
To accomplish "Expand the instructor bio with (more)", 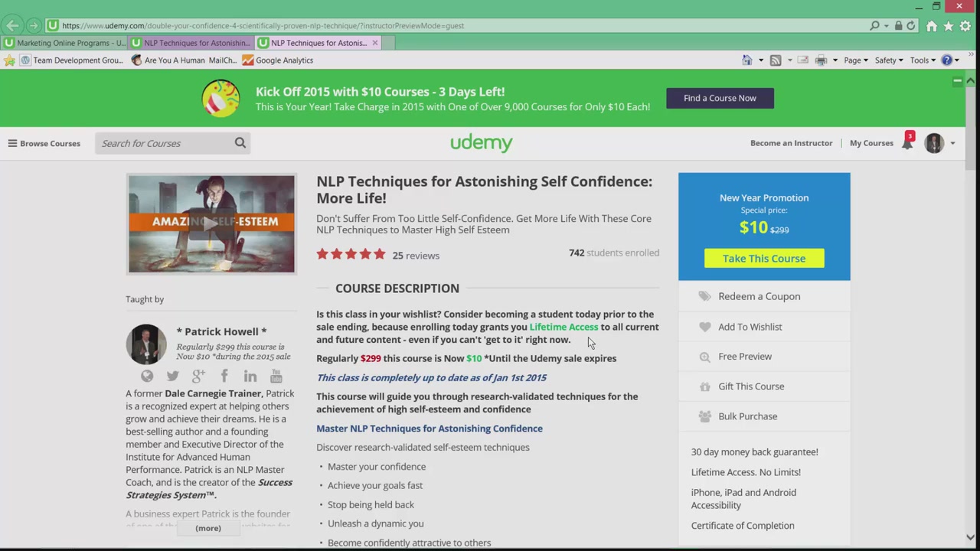I will coord(208,528).
